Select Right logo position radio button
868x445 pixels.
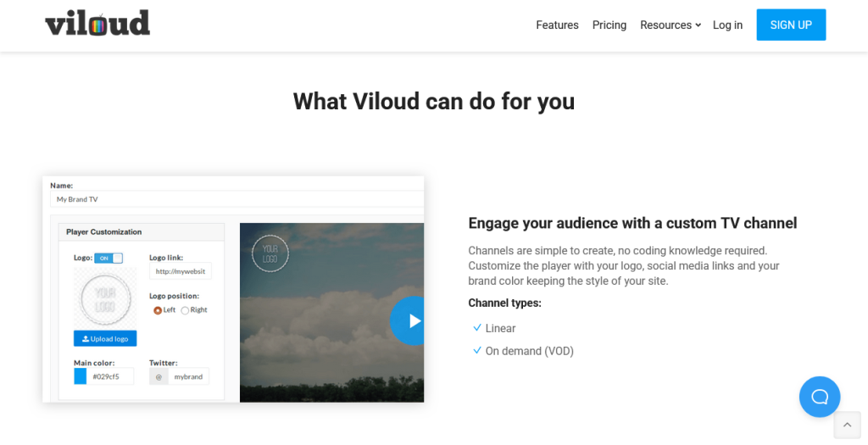pos(185,310)
